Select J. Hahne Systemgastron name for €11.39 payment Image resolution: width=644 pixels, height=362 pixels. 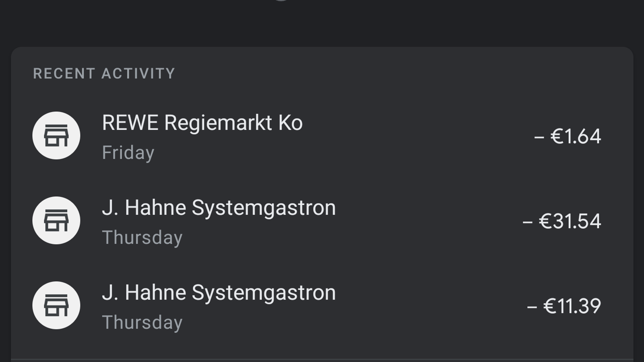click(x=219, y=293)
